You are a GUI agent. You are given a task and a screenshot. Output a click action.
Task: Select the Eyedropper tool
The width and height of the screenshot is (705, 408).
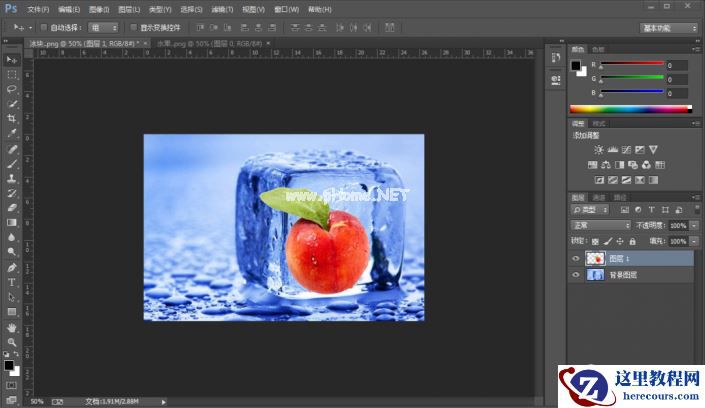click(x=12, y=133)
